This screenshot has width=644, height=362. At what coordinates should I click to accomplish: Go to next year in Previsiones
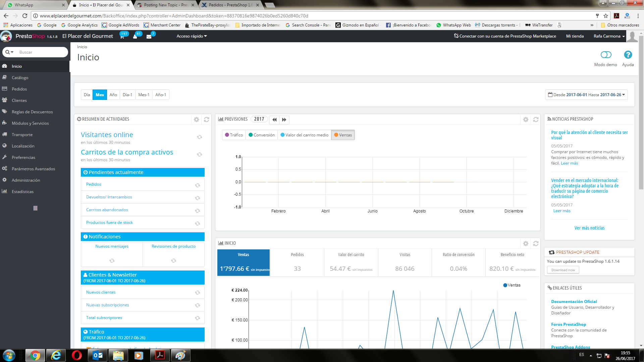(x=284, y=120)
